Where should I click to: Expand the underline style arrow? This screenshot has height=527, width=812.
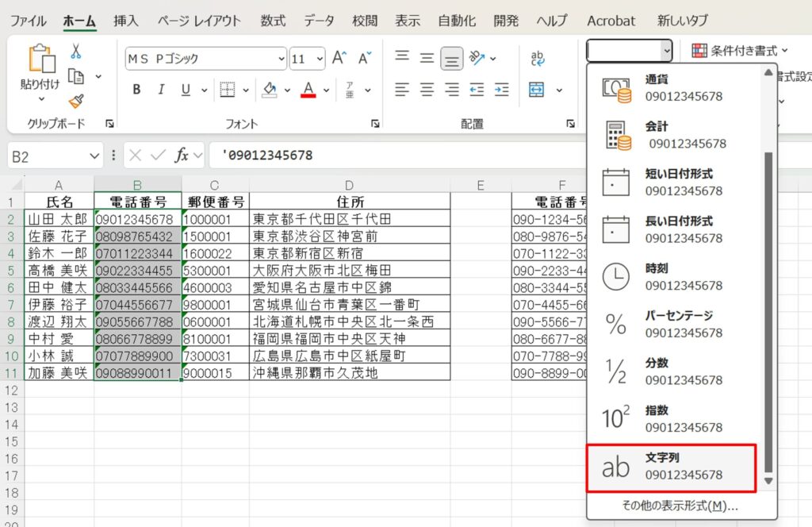pos(204,90)
